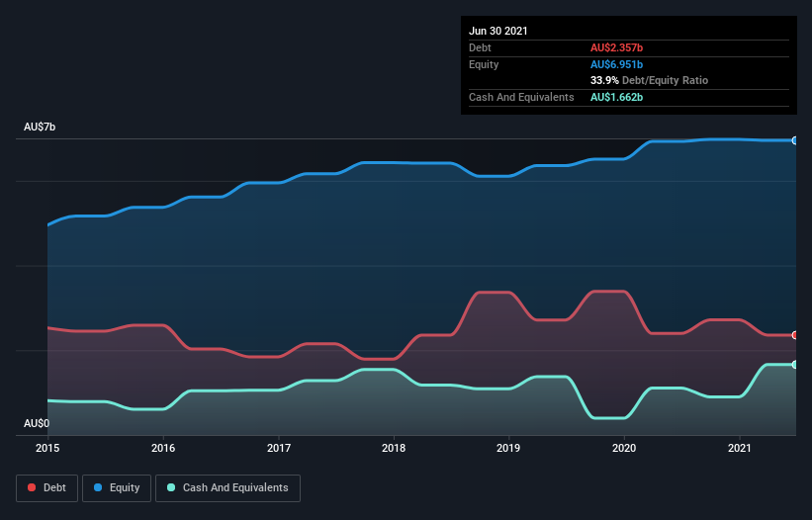
Task: Select the Cash endpoint marker on the chart
Action: tap(795, 365)
